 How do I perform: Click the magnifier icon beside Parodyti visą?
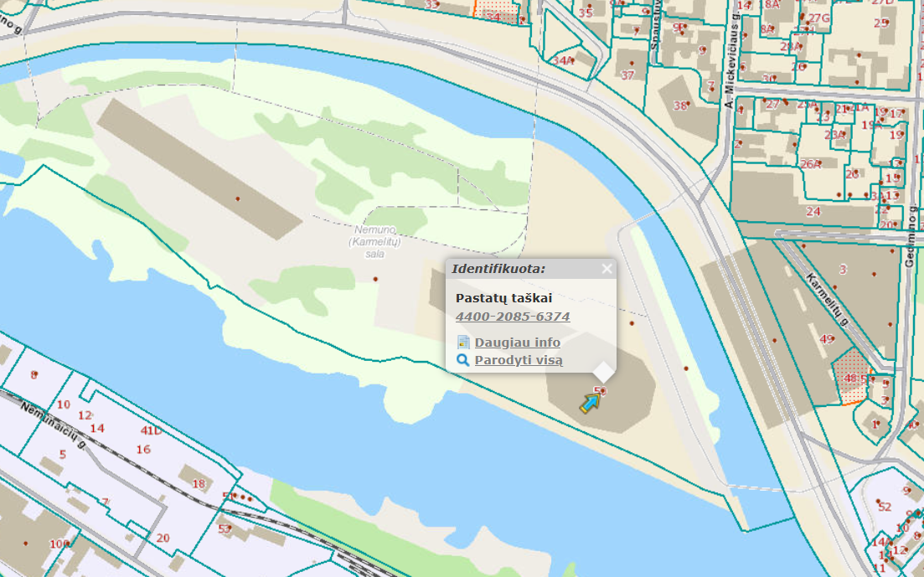click(463, 361)
